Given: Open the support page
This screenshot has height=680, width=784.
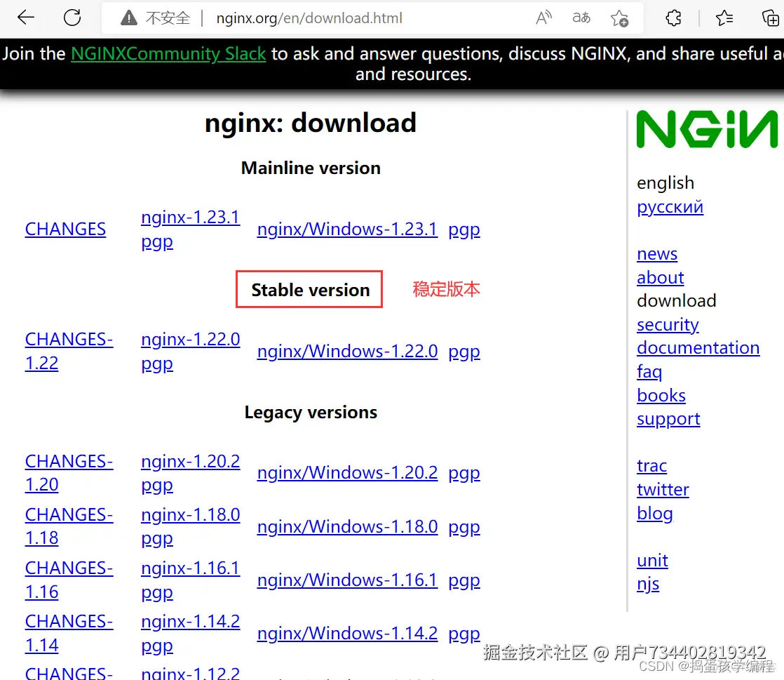Looking at the screenshot, I should 668,420.
